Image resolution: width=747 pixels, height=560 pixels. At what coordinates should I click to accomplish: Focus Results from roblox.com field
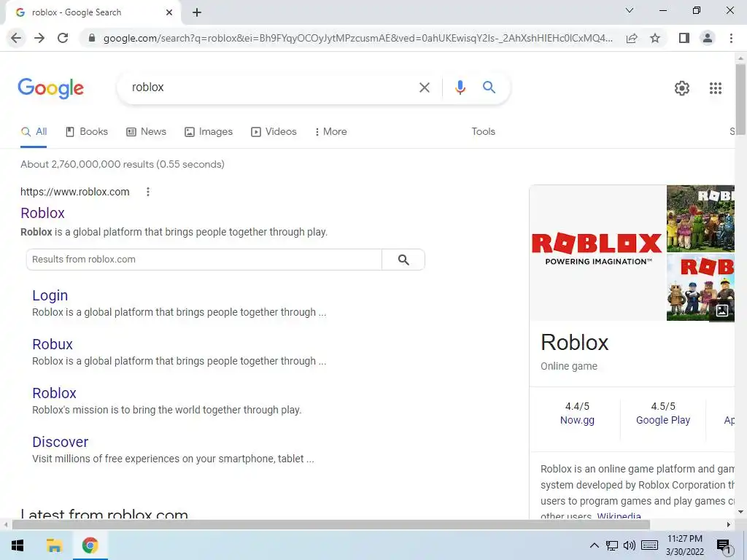pos(204,260)
